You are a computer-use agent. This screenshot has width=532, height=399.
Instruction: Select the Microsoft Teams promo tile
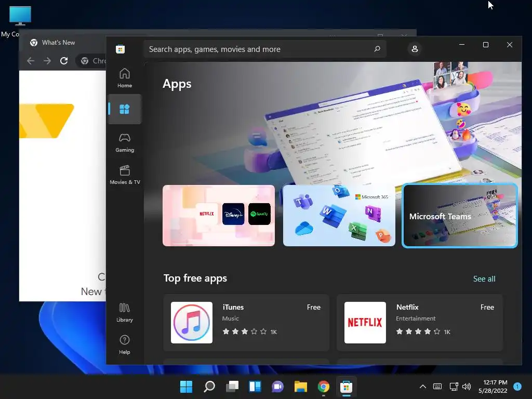tap(460, 216)
